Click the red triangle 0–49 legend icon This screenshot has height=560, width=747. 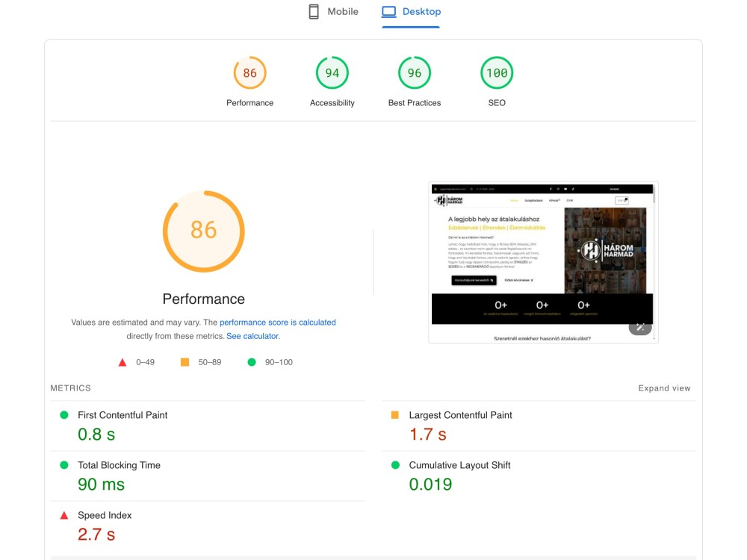point(123,362)
